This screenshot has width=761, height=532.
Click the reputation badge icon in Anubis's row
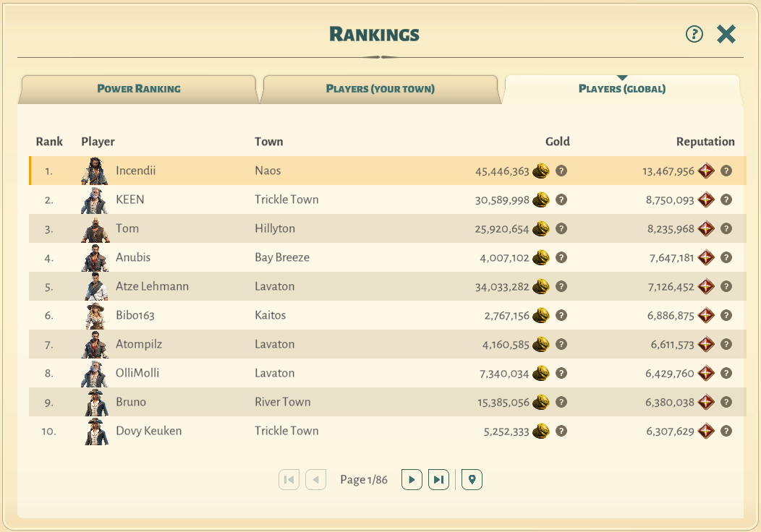(706, 258)
